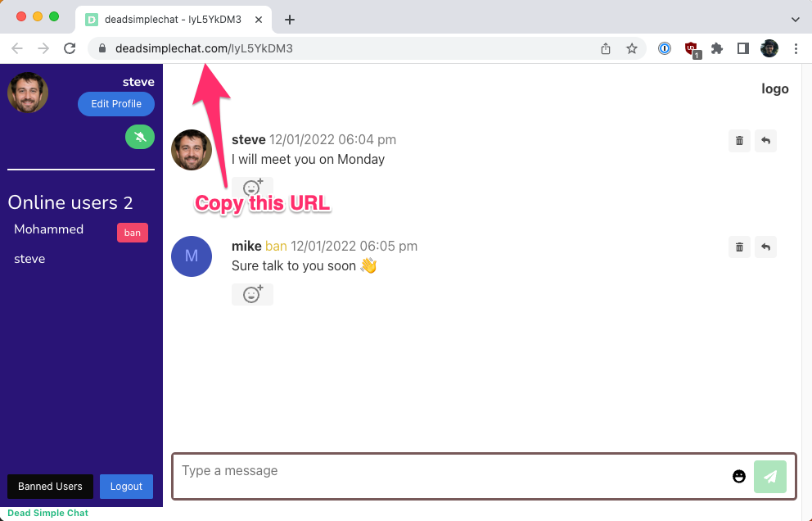This screenshot has width=812, height=521.
Task: Click the Edit Profile button
Action: point(116,104)
